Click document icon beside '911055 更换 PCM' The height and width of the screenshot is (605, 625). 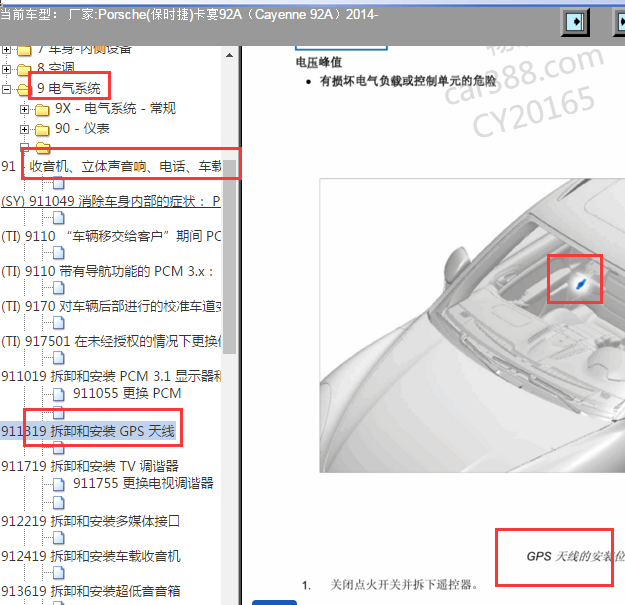tap(59, 394)
